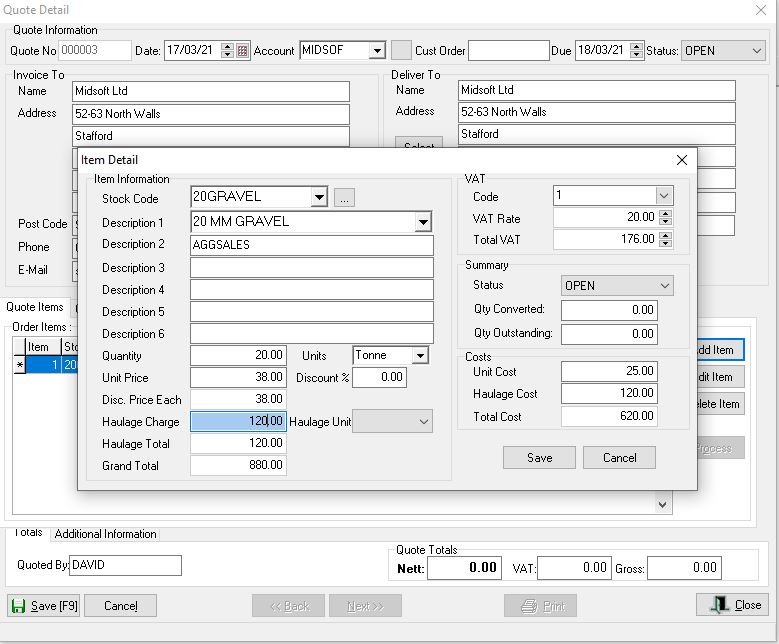Click the Total VAT spinner

(666, 239)
